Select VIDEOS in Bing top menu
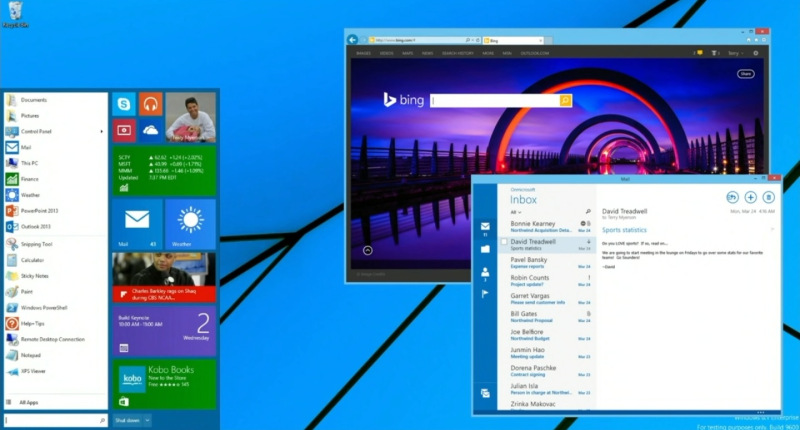This screenshot has height=430, width=800. coord(386,53)
